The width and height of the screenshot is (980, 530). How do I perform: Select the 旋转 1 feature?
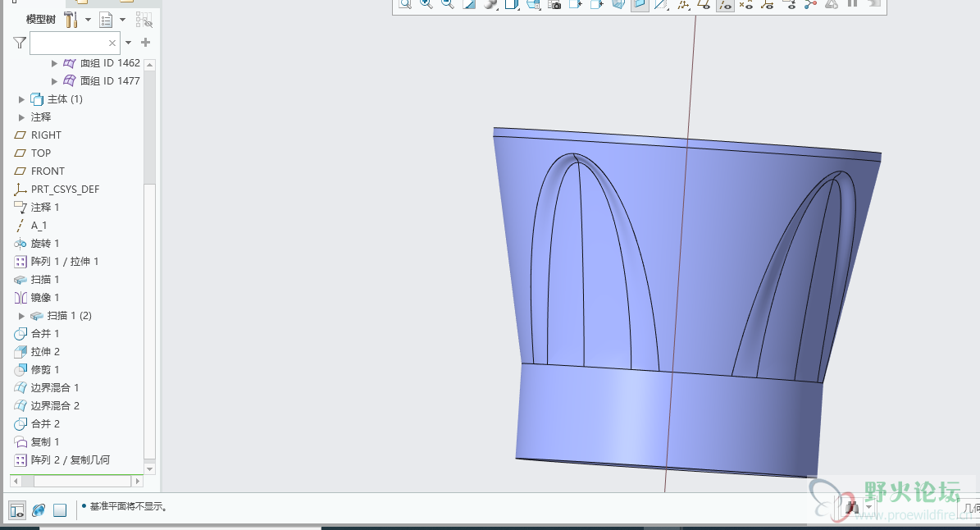[x=37, y=244]
